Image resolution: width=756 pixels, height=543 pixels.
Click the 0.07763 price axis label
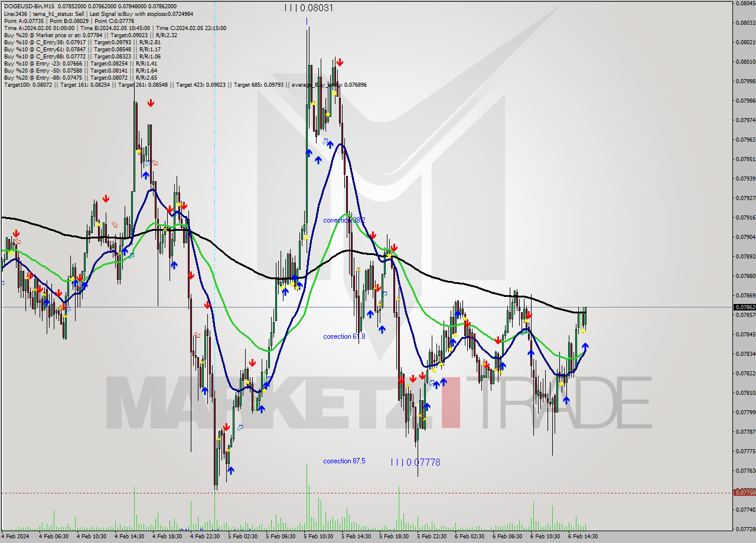[x=745, y=470]
